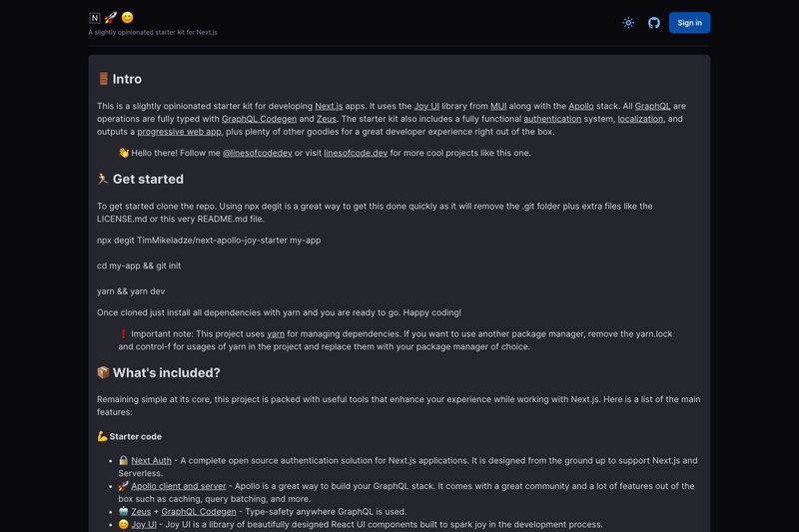Screen dimensions: 799x532
Task: Open the Joy UI link in Intro paragraph
Action: [426, 106]
